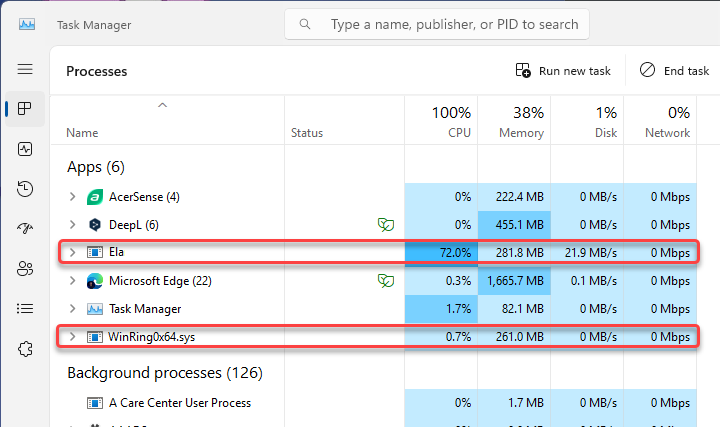Click Microsoft Edge efficiency mode leaf icon

pyautogui.click(x=386, y=281)
